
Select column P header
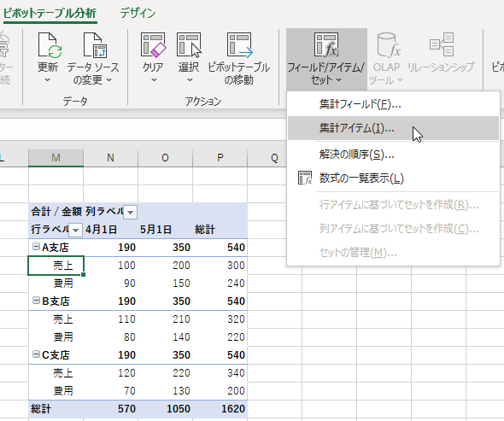[x=220, y=158]
